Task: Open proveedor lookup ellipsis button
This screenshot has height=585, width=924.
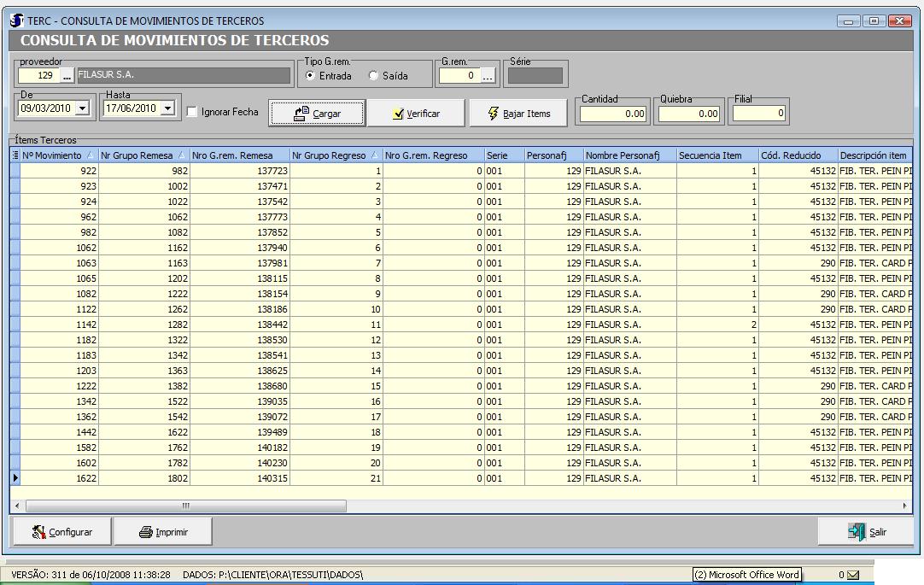Action: pos(67,75)
